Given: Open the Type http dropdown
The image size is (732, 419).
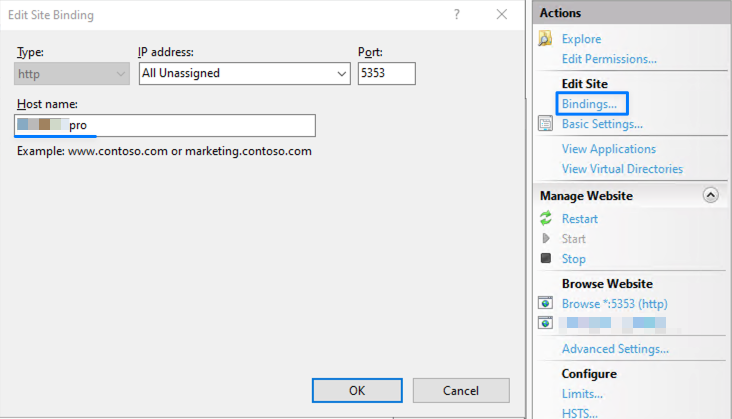Looking at the screenshot, I should coord(121,73).
